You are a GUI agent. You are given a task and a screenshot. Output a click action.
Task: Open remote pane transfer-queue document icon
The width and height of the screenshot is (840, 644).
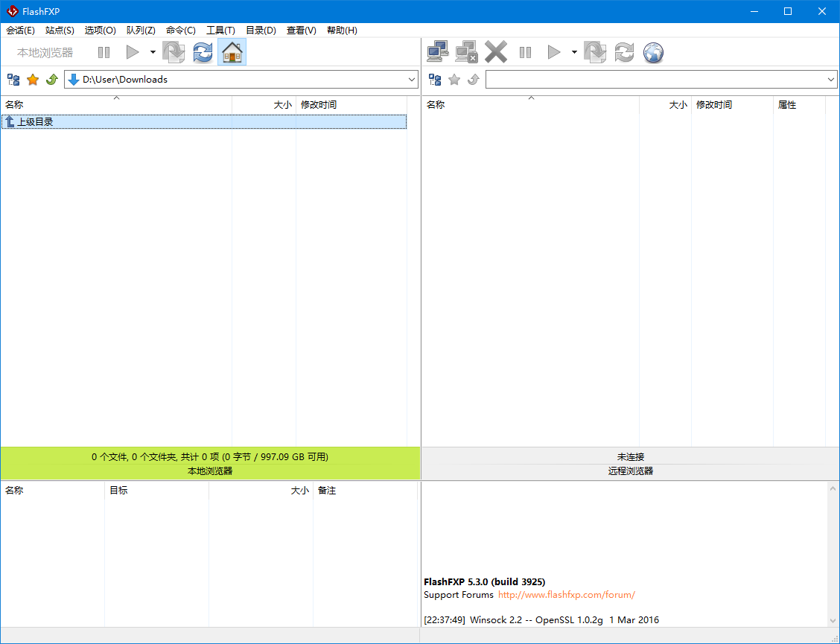point(595,53)
